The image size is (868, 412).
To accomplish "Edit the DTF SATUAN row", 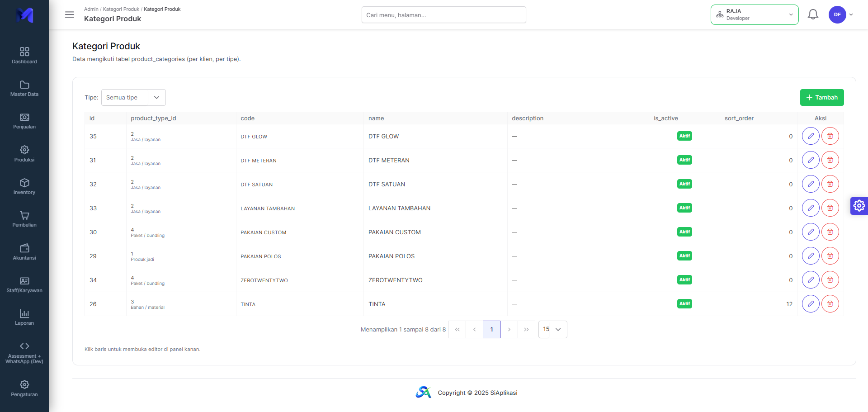I will pyautogui.click(x=811, y=184).
